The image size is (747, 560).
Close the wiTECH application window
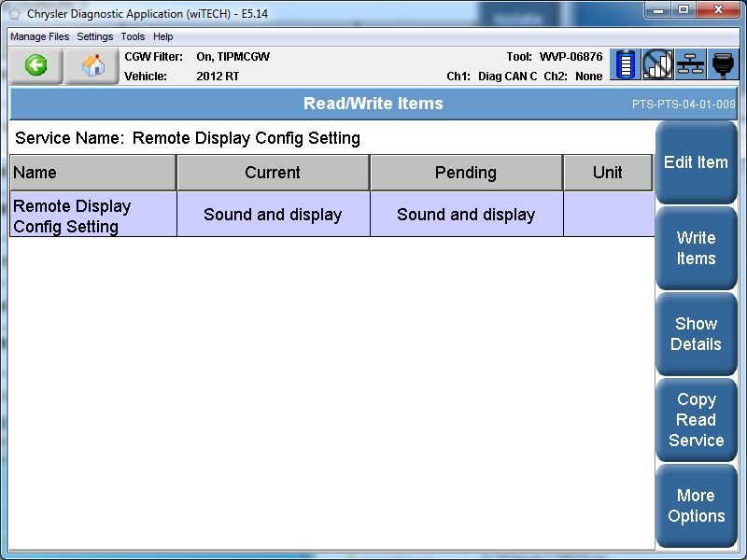click(x=718, y=10)
